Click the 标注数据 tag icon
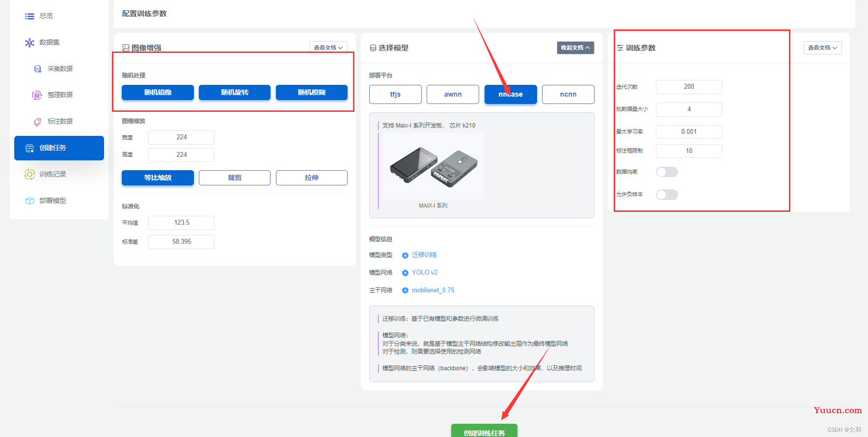The image size is (868, 437). pos(37,122)
